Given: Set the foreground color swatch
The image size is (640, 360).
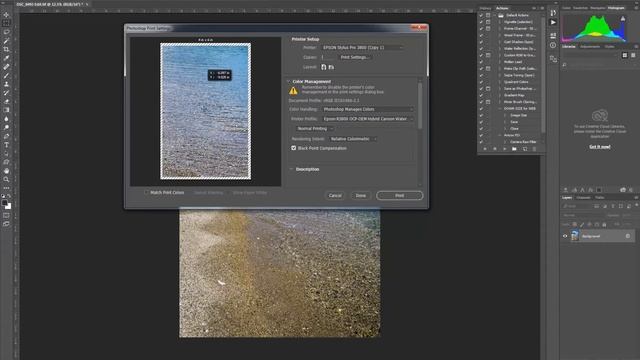Looking at the screenshot, I should [x=4, y=203].
